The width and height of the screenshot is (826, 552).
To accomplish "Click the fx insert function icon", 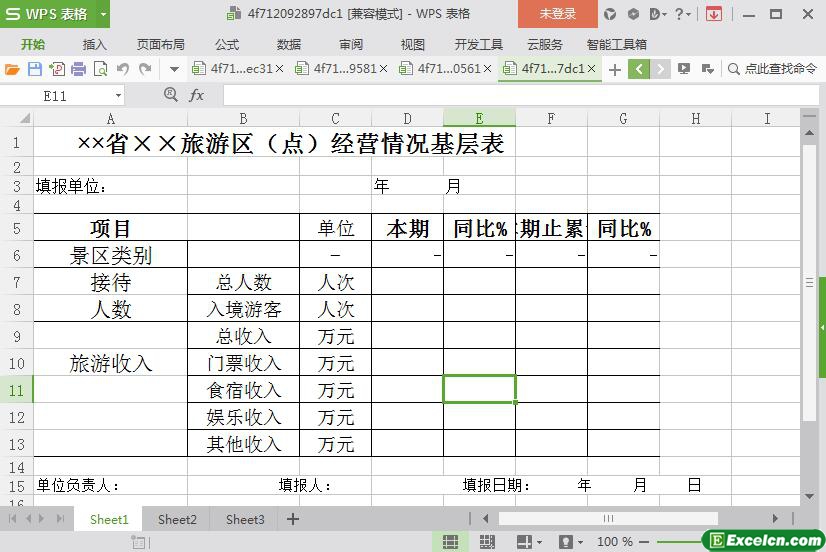I will pyautogui.click(x=196, y=95).
